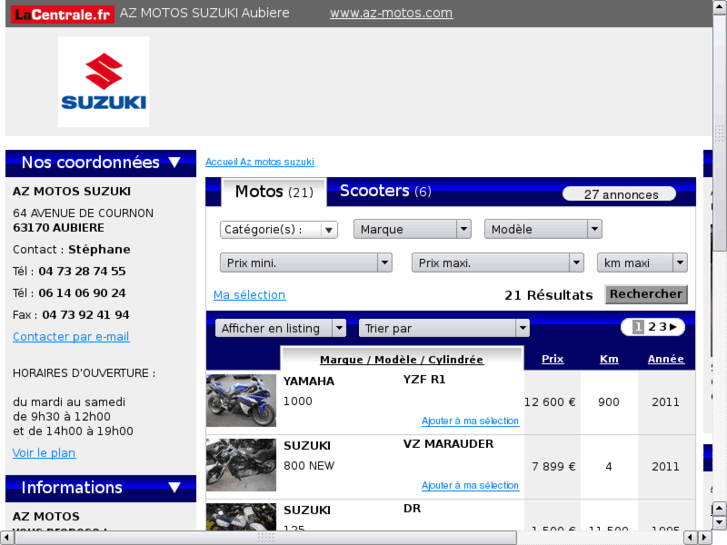Click the 21 Résultats count text

click(548, 295)
